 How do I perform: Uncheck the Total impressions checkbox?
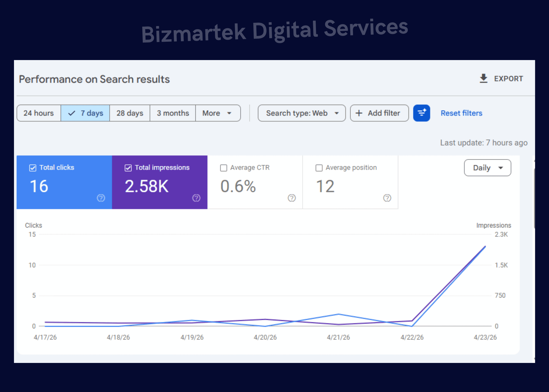(x=128, y=168)
